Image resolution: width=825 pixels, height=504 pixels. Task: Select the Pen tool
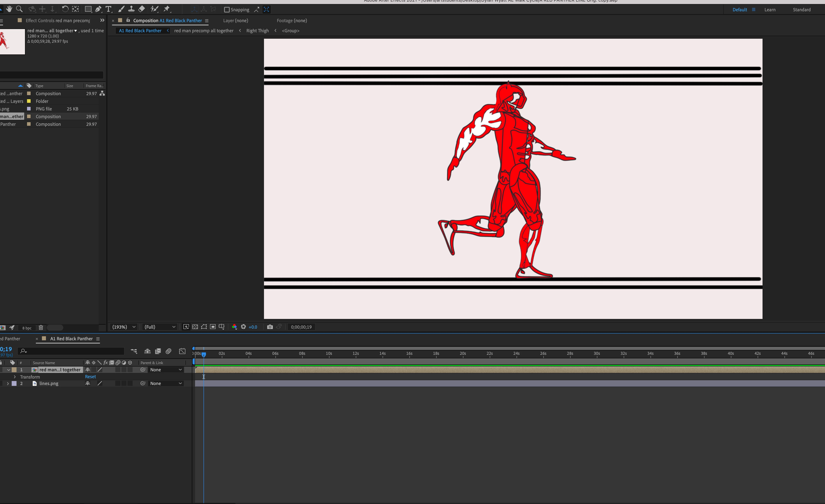(98, 9)
